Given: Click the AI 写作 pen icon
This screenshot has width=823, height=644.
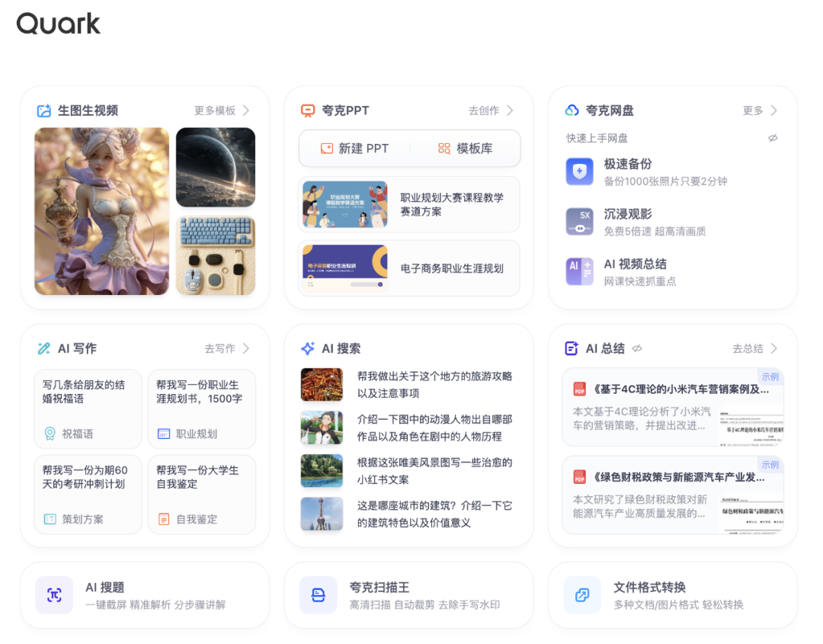Looking at the screenshot, I should point(44,348).
